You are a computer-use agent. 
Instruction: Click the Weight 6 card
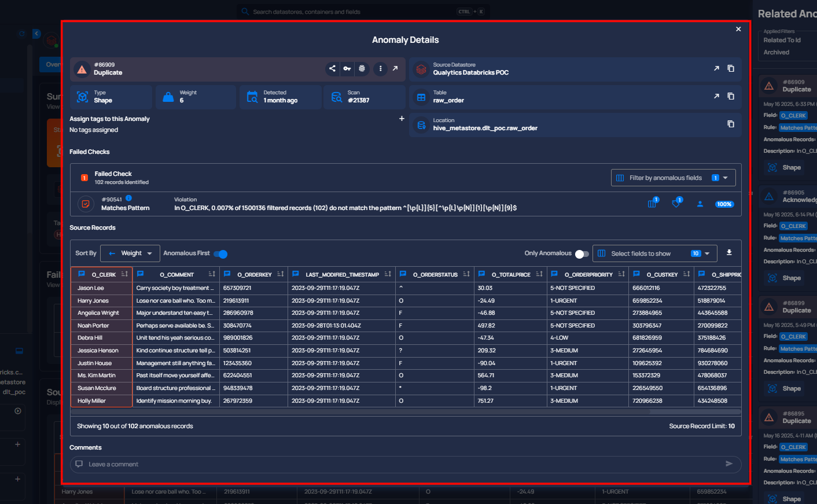pos(196,97)
